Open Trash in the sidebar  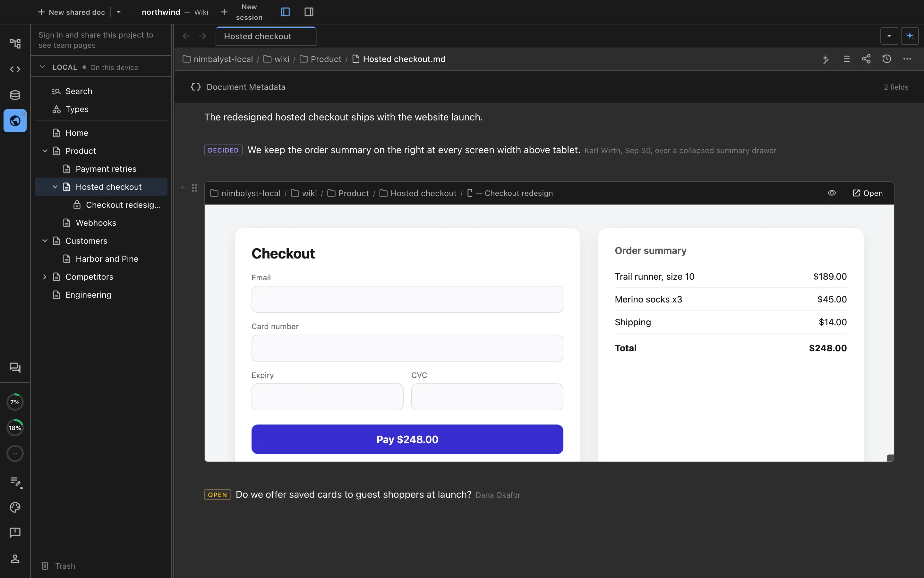pos(58,566)
